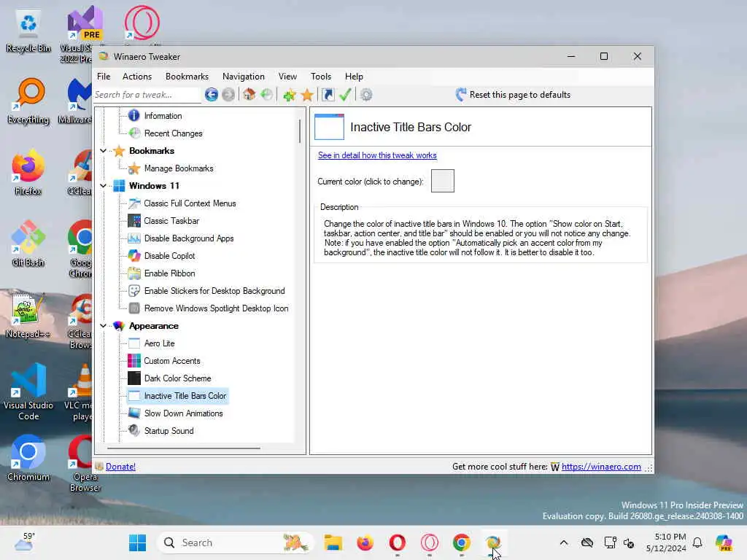Collapse the Bookmarks tree node
747x560 pixels.
[x=104, y=151]
